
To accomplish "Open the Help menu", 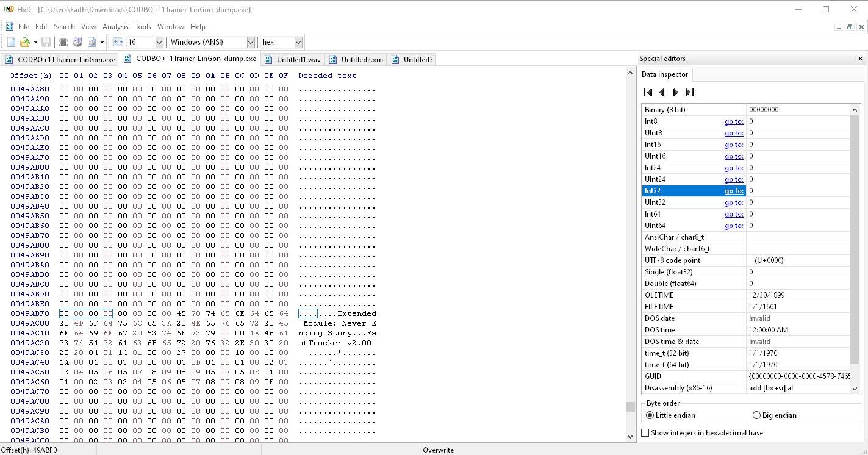I will (198, 27).
